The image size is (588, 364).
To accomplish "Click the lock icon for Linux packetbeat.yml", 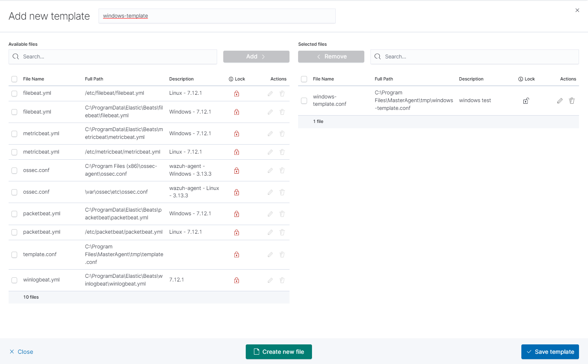I will [x=236, y=232].
